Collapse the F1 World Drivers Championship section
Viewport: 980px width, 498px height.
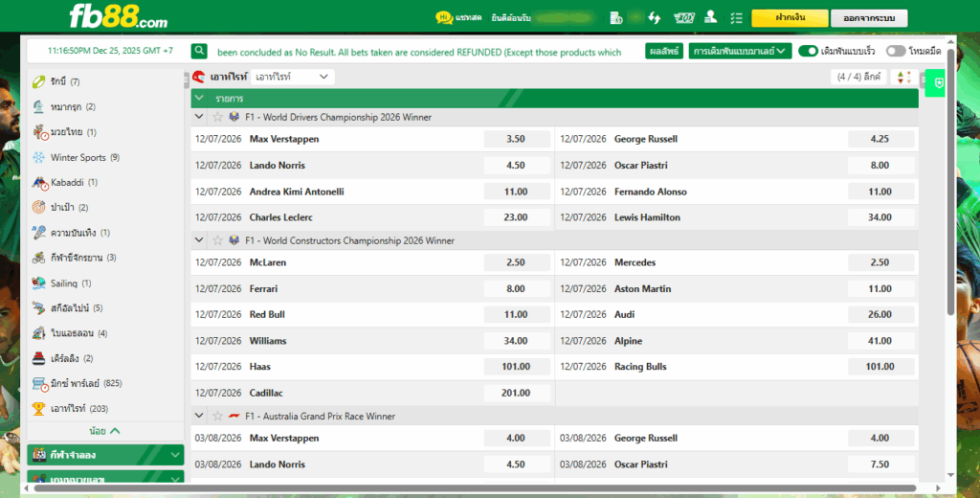(x=199, y=117)
